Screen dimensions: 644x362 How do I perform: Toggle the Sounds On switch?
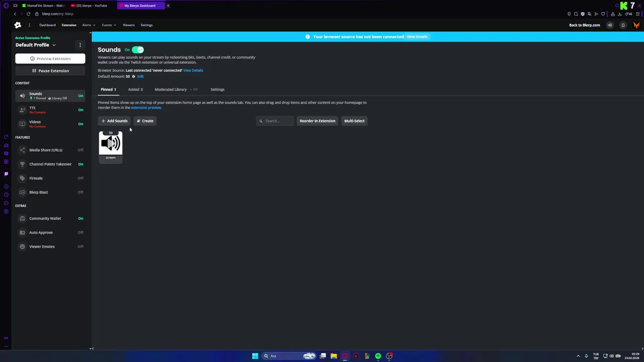pos(138,50)
